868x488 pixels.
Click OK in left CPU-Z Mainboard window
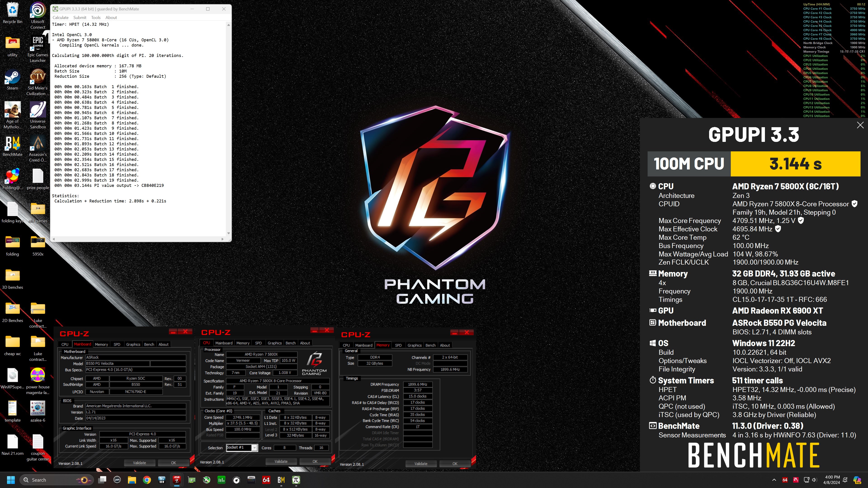pyautogui.click(x=174, y=463)
